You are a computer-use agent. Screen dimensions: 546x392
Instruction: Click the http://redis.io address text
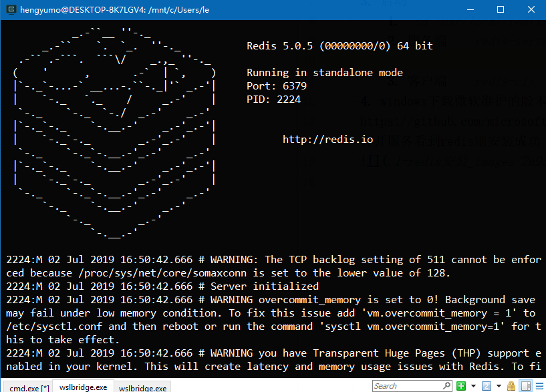click(327, 140)
